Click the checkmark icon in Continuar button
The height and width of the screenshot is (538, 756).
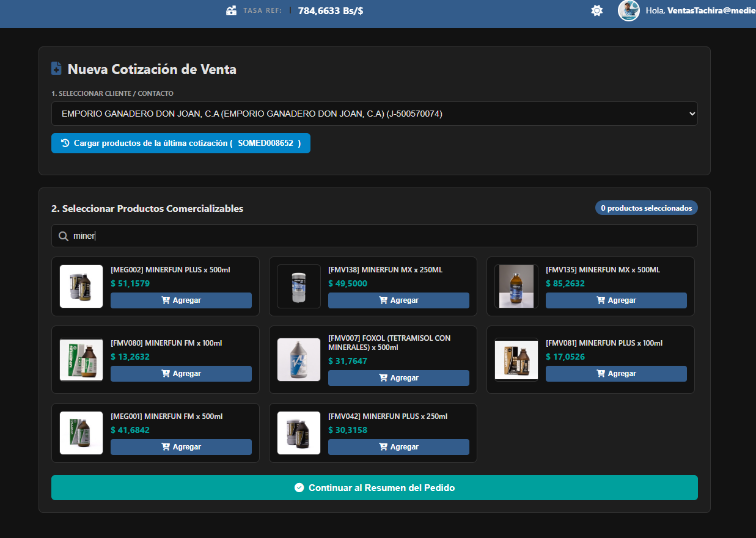point(299,487)
